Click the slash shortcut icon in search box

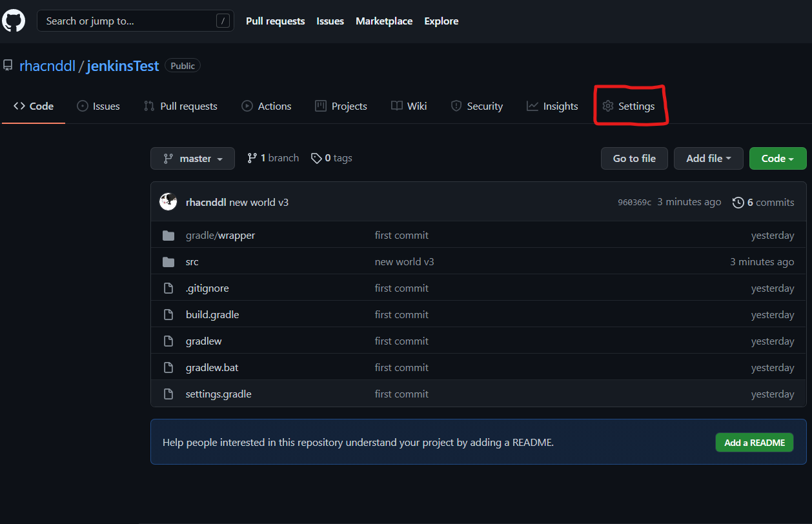pos(223,21)
